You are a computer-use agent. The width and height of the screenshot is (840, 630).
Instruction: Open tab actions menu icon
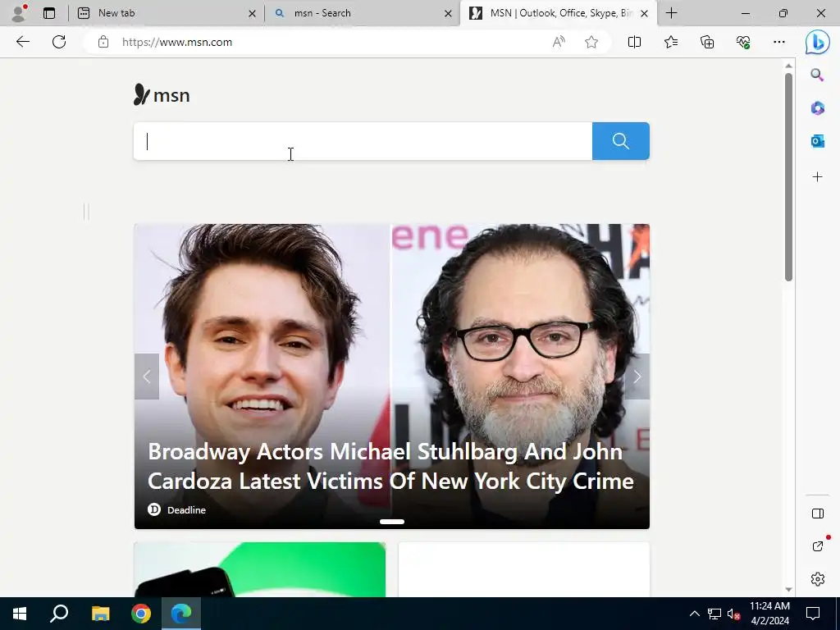click(49, 13)
